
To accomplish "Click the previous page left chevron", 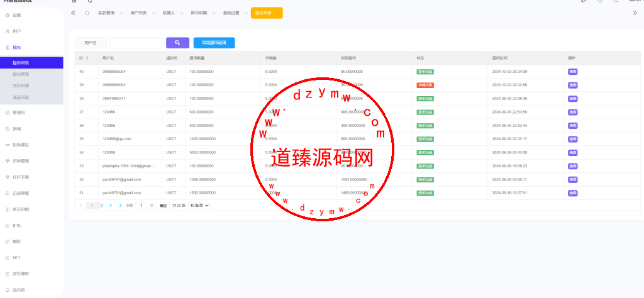I will coord(81,205).
